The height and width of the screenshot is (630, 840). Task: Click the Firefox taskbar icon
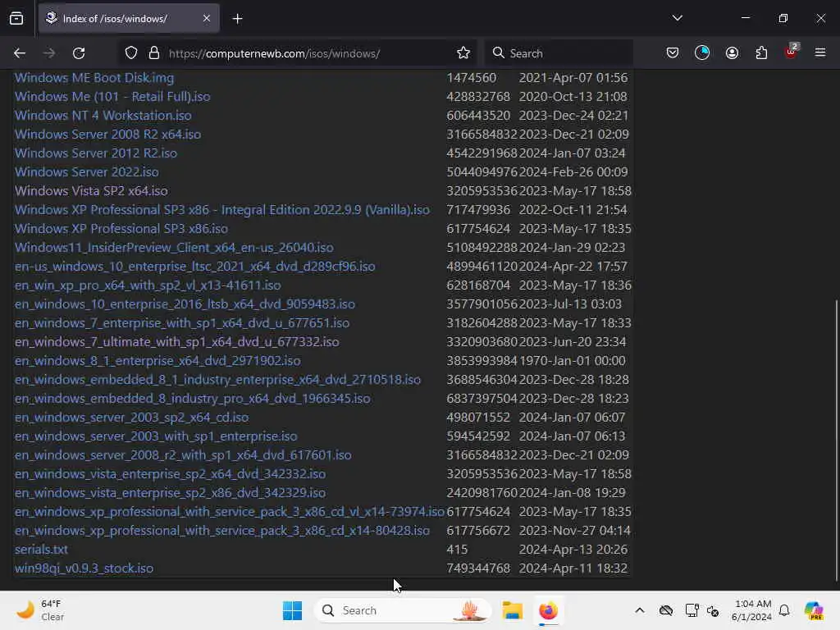[548, 610]
